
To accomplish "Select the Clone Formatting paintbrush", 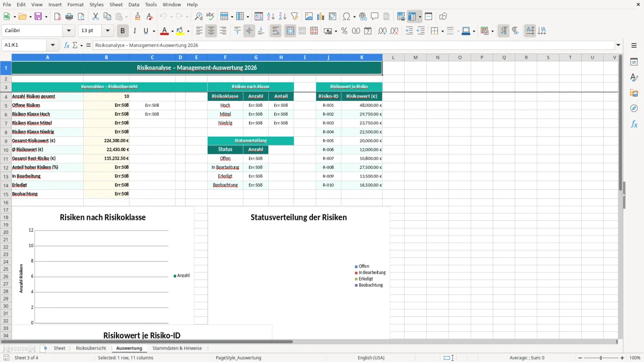I will coord(137,17).
